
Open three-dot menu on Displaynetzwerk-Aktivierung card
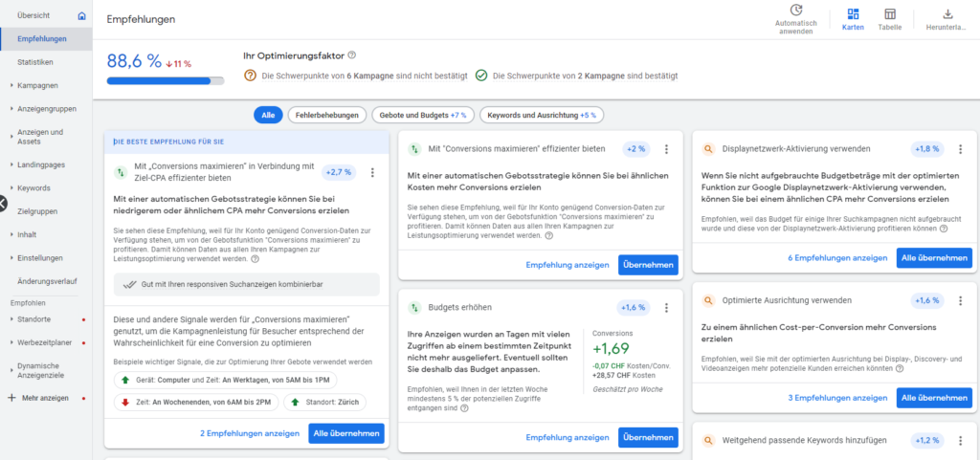(960, 149)
